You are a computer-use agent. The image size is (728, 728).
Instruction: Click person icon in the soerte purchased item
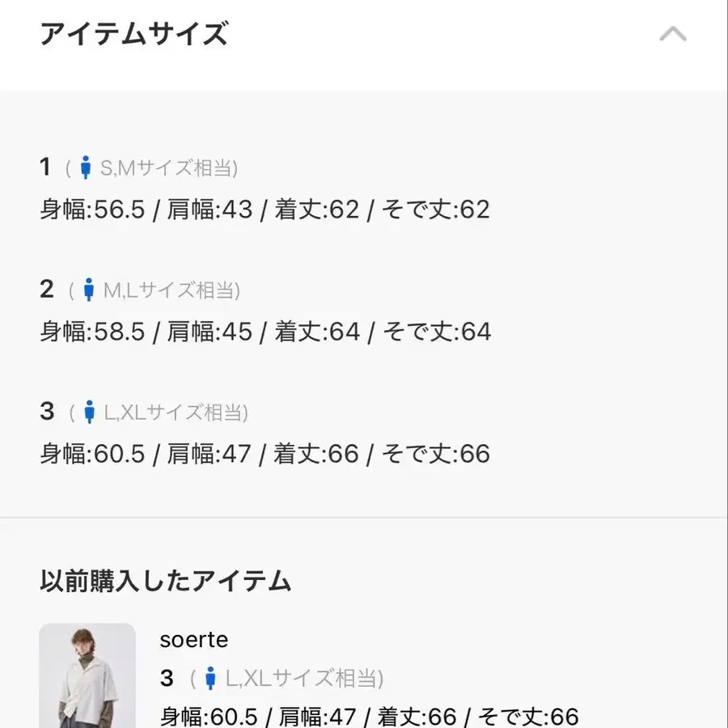pyautogui.click(x=210, y=678)
